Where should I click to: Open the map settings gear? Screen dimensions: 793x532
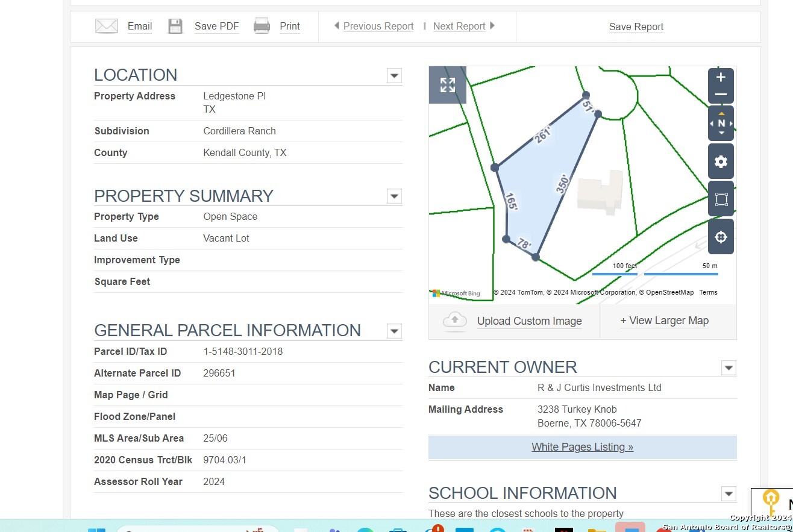tap(721, 161)
